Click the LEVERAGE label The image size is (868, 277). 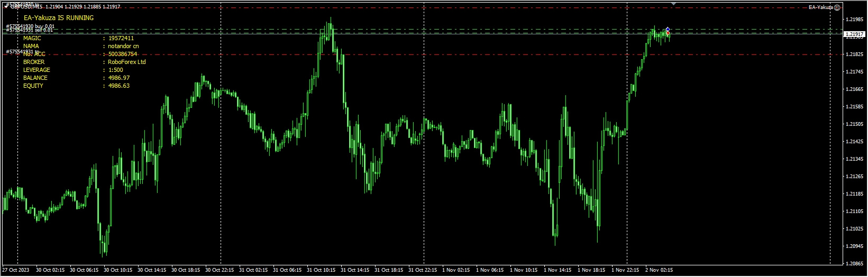[x=36, y=70]
